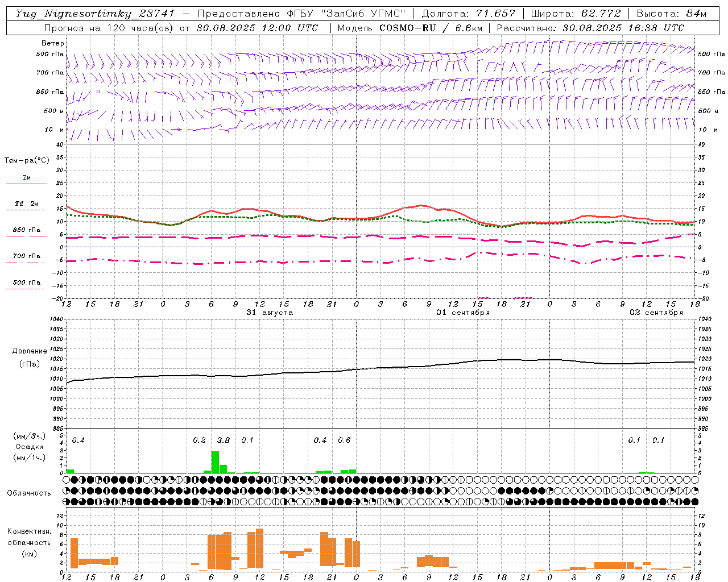
Task: Click the 0.2 precipitation amount value
Action: [199, 440]
